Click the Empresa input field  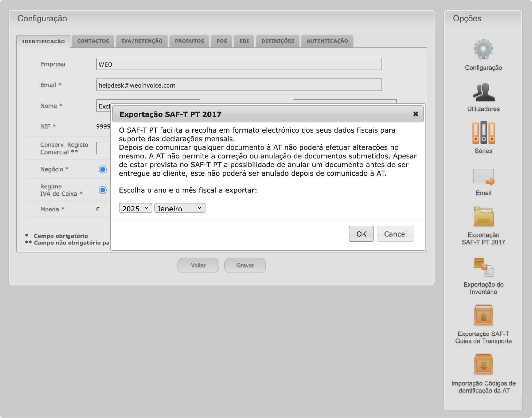click(x=239, y=64)
